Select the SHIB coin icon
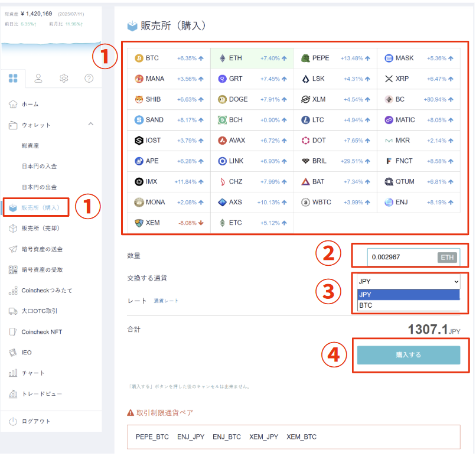 coord(139,99)
